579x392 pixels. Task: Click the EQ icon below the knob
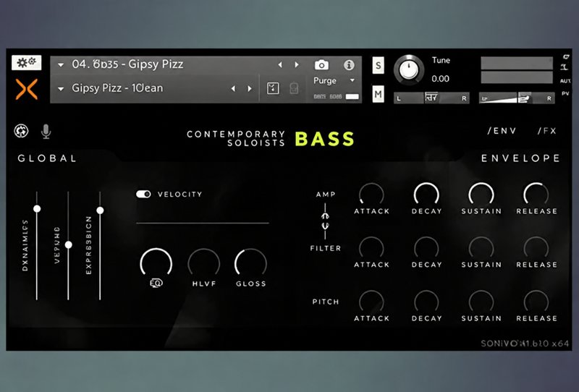click(156, 283)
